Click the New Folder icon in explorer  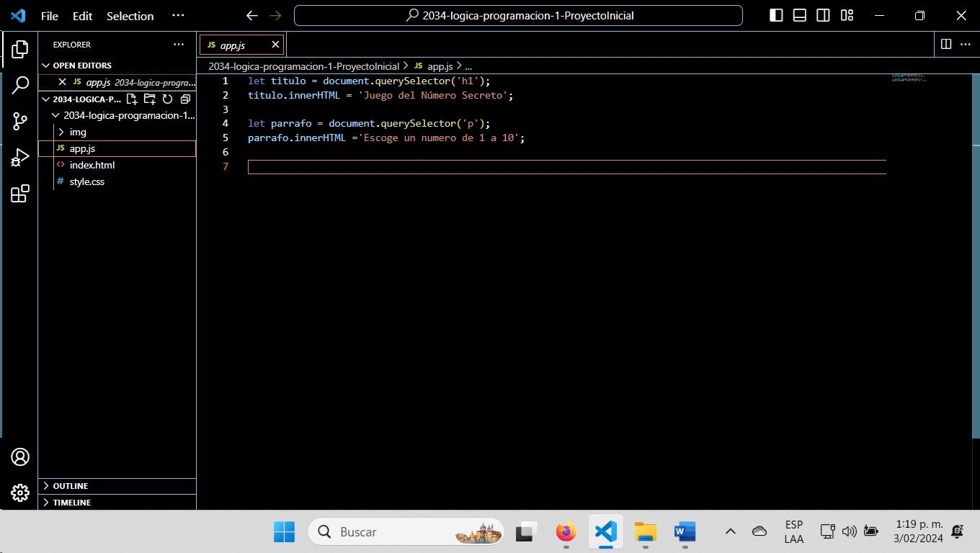pos(149,99)
